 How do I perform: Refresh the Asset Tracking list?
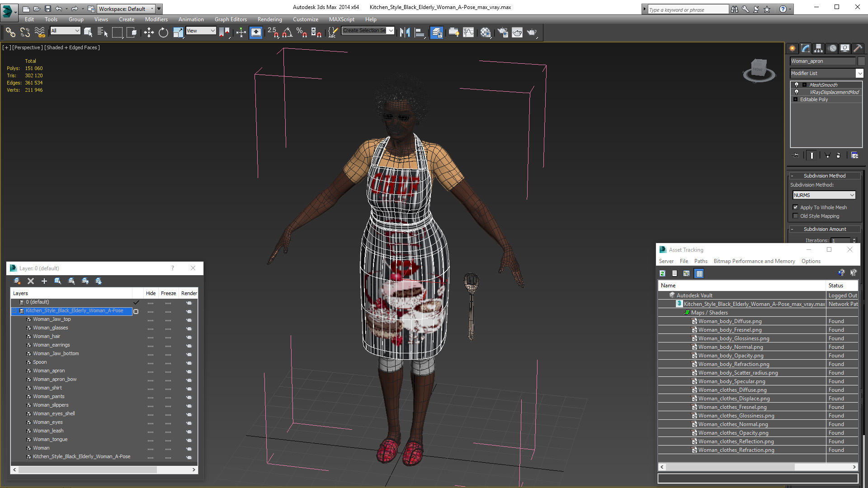click(662, 273)
